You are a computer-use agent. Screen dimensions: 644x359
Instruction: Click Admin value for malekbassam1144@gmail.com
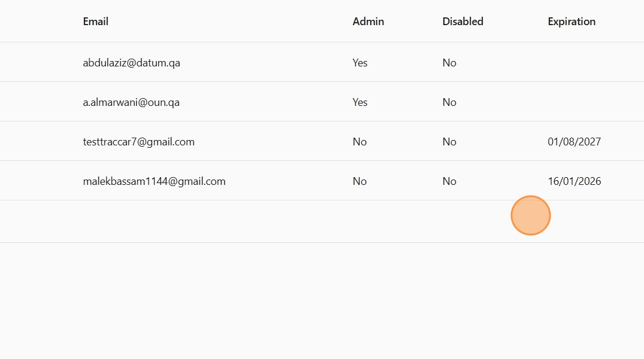[359, 181]
